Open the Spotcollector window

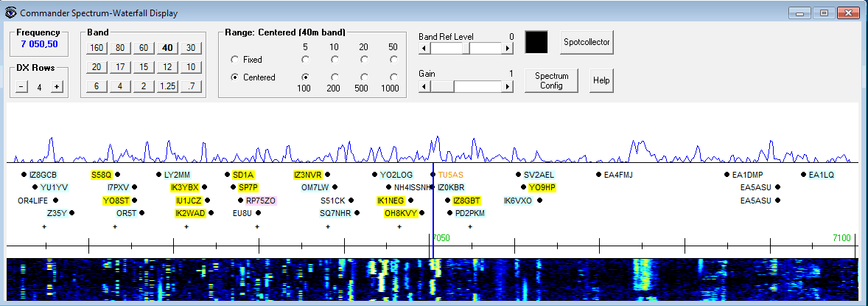[x=587, y=42]
